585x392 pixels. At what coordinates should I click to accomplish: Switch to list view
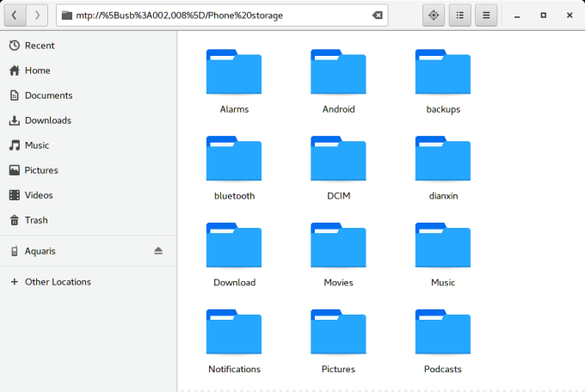pos(459,15)
